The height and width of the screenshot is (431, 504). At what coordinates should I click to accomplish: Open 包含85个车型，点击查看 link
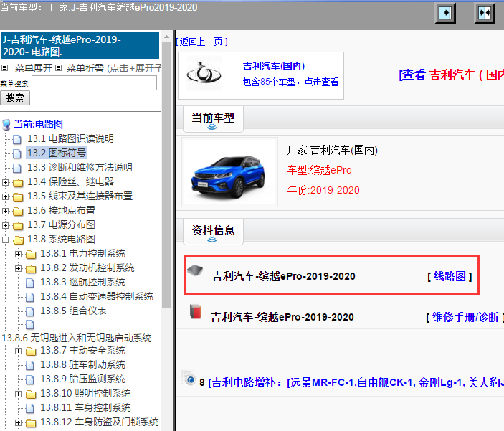click(290, 82)
